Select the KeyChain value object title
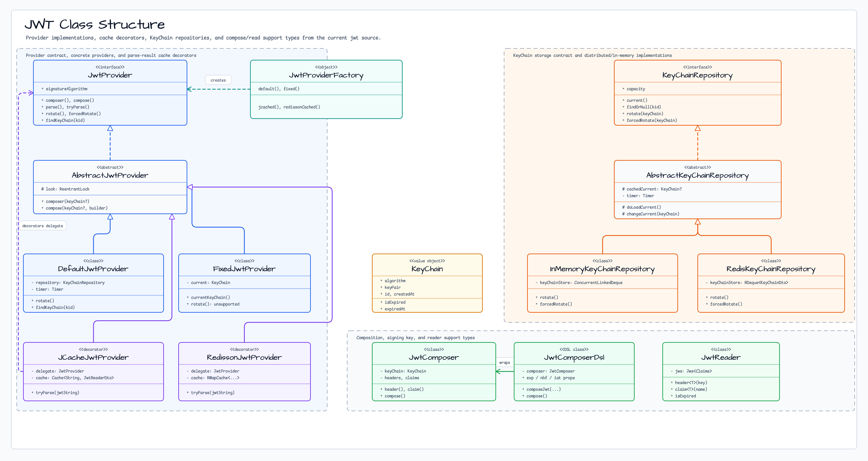This screenshot has height=461, width=868. pyautogui.click(x=427, y=269)
